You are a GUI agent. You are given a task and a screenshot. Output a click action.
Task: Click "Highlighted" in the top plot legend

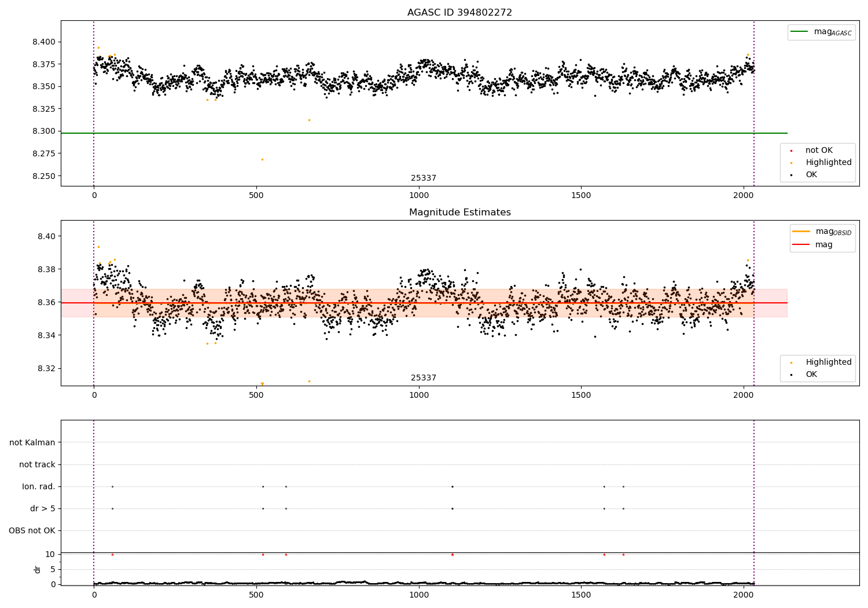(822, 163)
